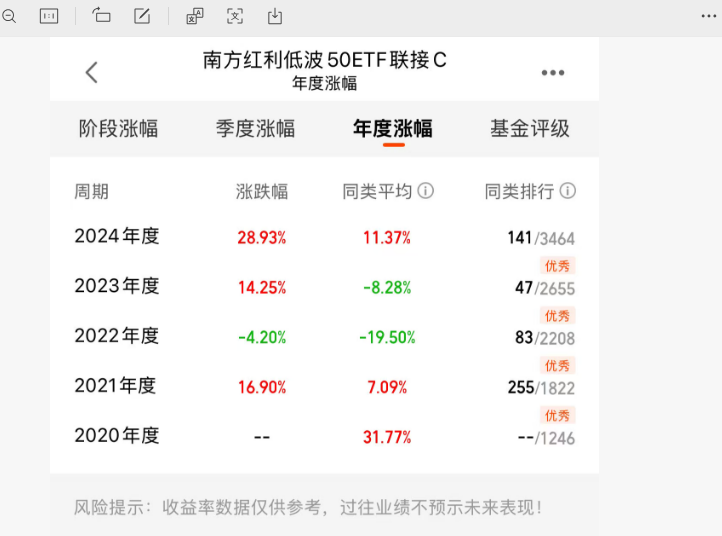The image size is (722, 536).
Task: Show info for 同类排行 column
Action: pyautogui.click(x=568, y=191)
